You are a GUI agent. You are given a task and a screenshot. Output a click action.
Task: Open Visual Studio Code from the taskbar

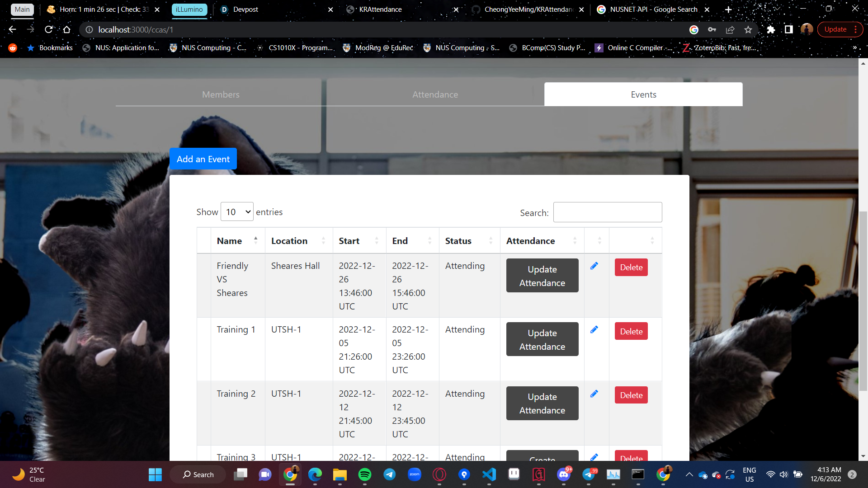pos(489,474)
